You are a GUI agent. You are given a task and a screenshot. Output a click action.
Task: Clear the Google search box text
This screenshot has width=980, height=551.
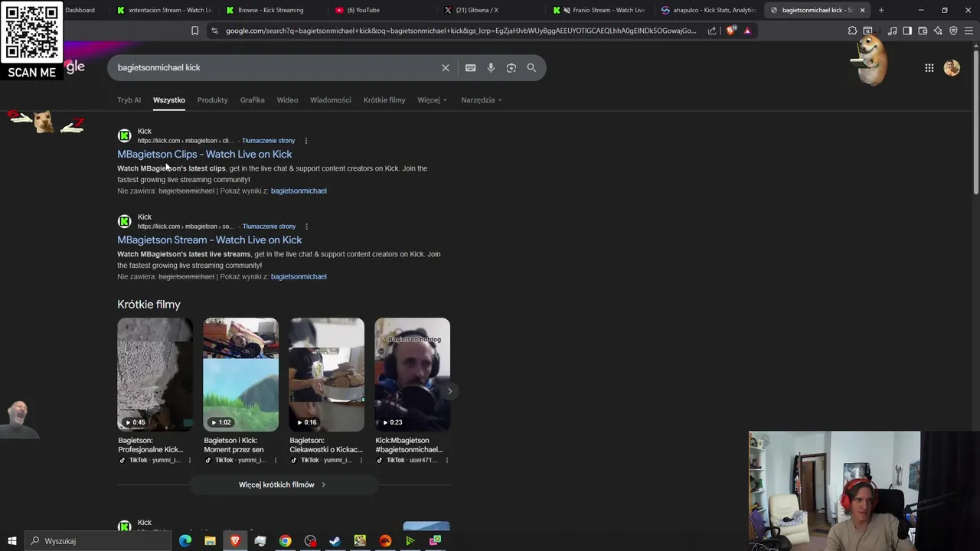point(446,67)
